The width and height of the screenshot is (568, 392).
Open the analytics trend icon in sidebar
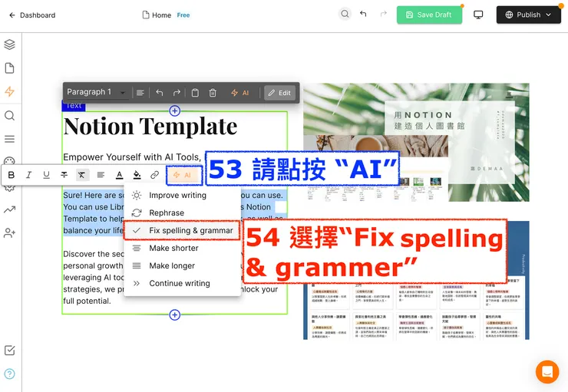pos(10,209)
